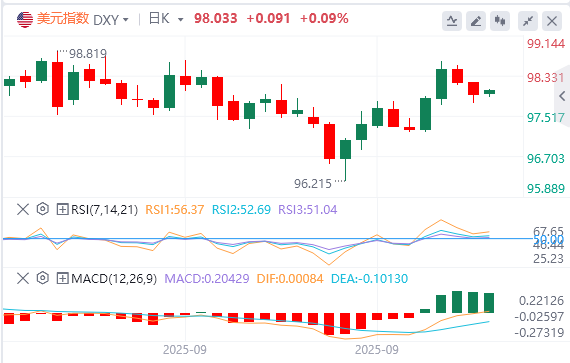The height and width of the screenshot is (363, 570).
Task: Open the line chart indicator icon
Action: (x=452, y=21)
